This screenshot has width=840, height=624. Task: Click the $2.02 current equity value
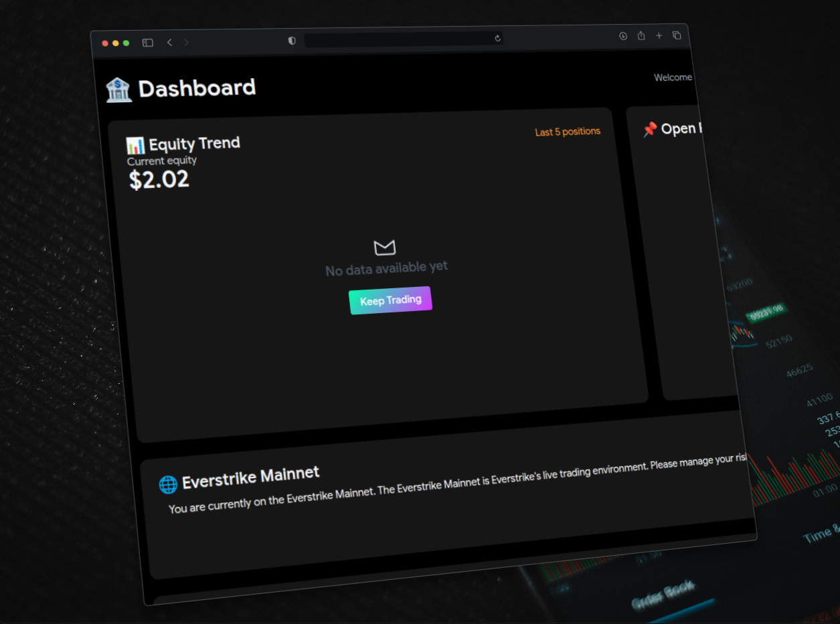(x=159, y=179)
